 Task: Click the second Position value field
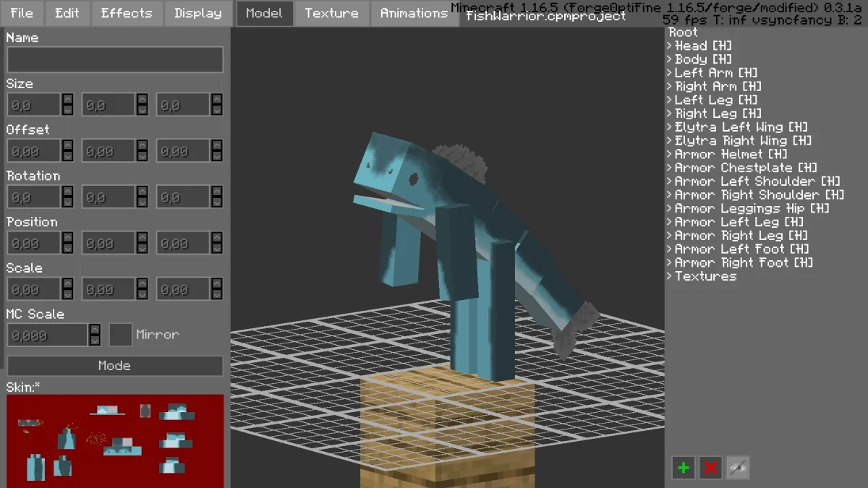109,244
